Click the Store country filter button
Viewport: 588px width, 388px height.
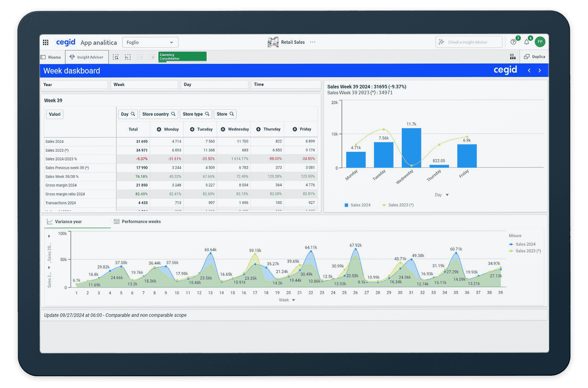point(158,114)
